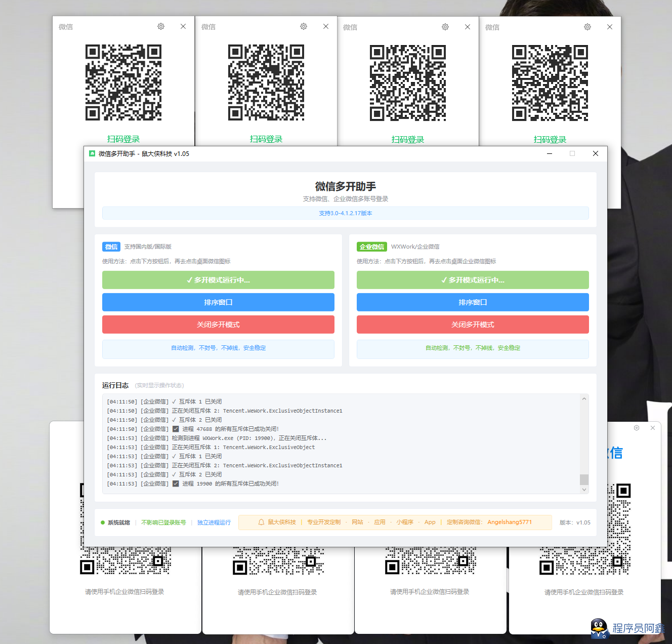Toggle the enterprise WeChat 多开模式运行中 button
The image size is (672, 644).
point(473,280)
